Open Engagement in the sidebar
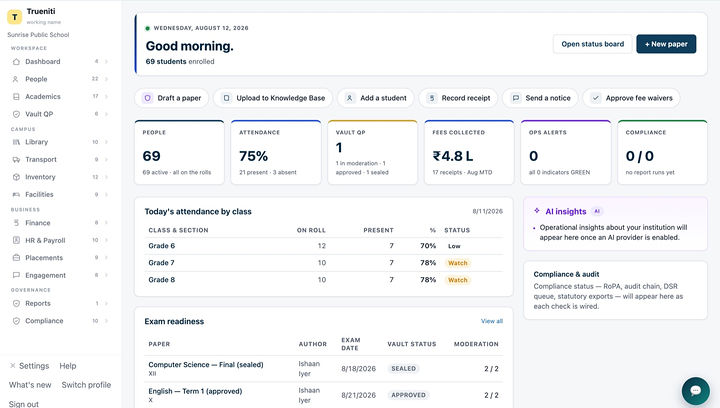Viewport: 720px width, 408px height. (60, 275)
